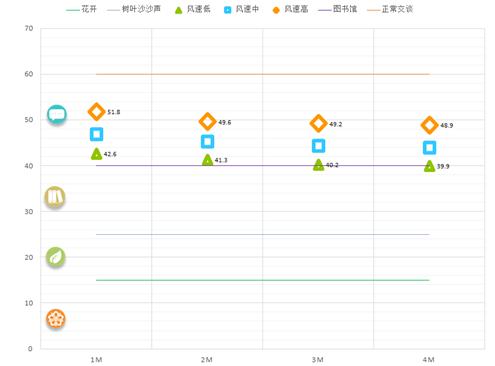Click the green triangle in the legend
This screenshot has width=495, height=366.
tap(179, 10)
